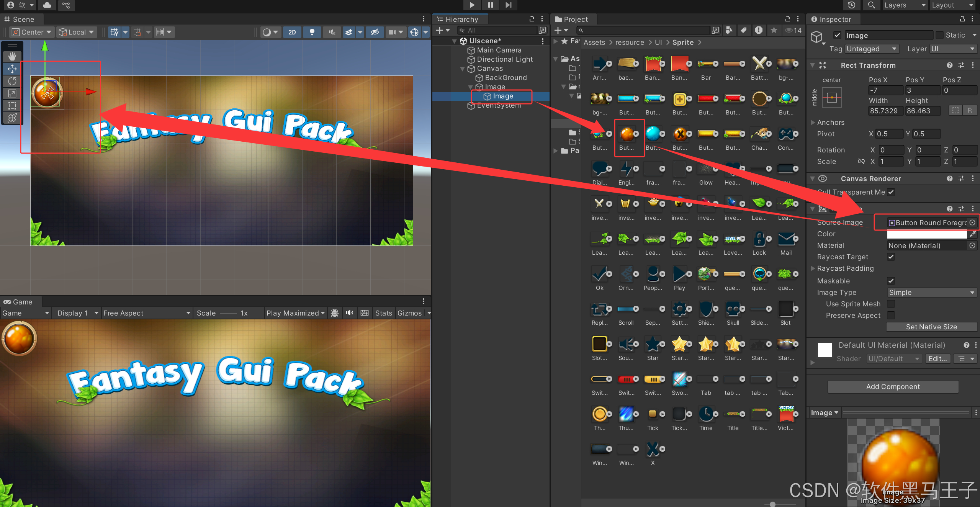Select the Scale tool in scene toolbar
980x507 pixels.
(12, 93)
